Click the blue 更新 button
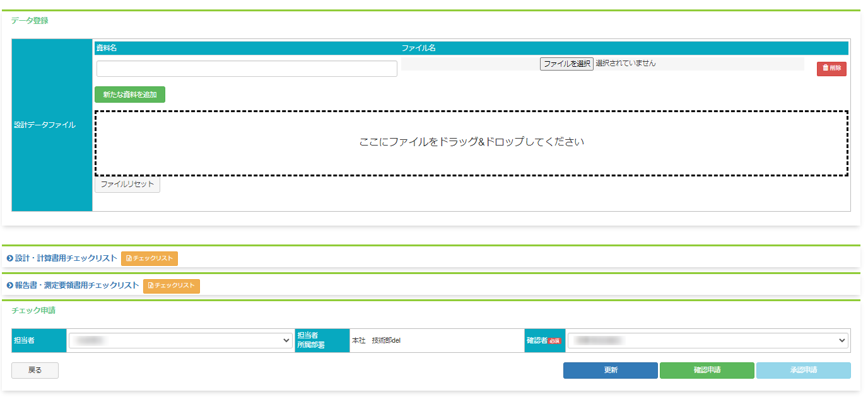Image resolution: width=868 pixels, height=402 pixels. 610,370
